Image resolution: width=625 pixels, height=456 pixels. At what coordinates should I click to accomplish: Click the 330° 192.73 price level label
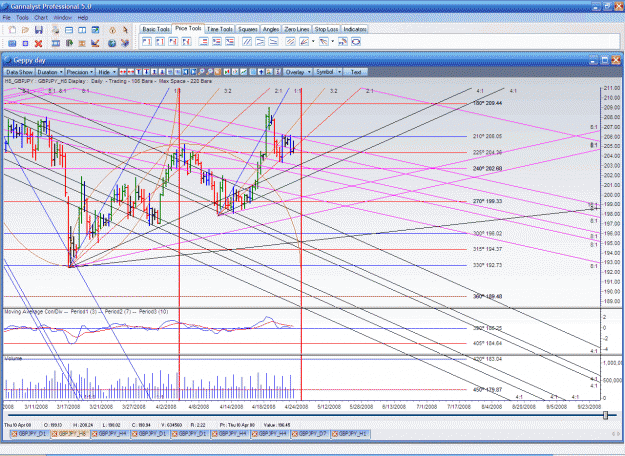pos(487,265)
